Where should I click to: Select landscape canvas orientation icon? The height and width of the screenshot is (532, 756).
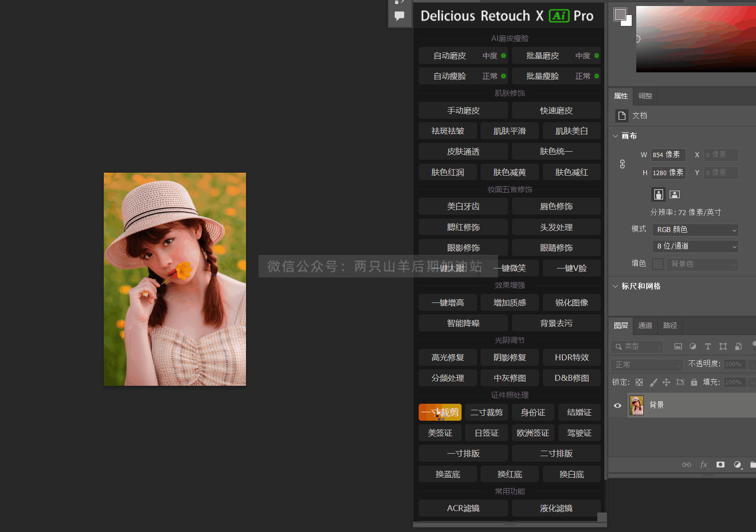[x=675, y=195]
